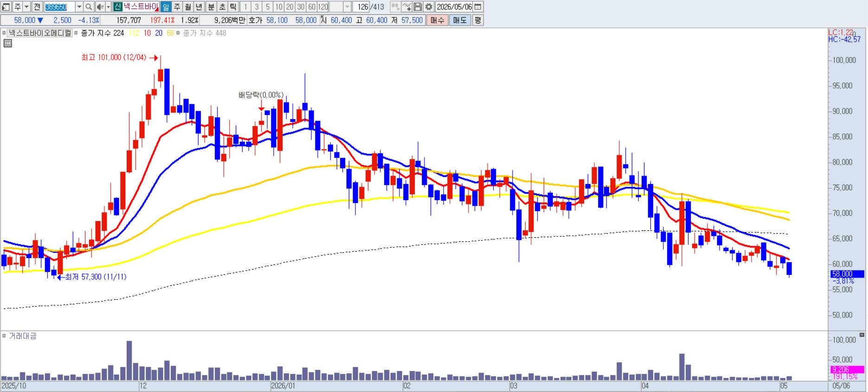The height and width of the screenshot is (392, 868).
Task: Toggle the 넥스트바이오메디컬 legend marker
Action: coord(4,33)
